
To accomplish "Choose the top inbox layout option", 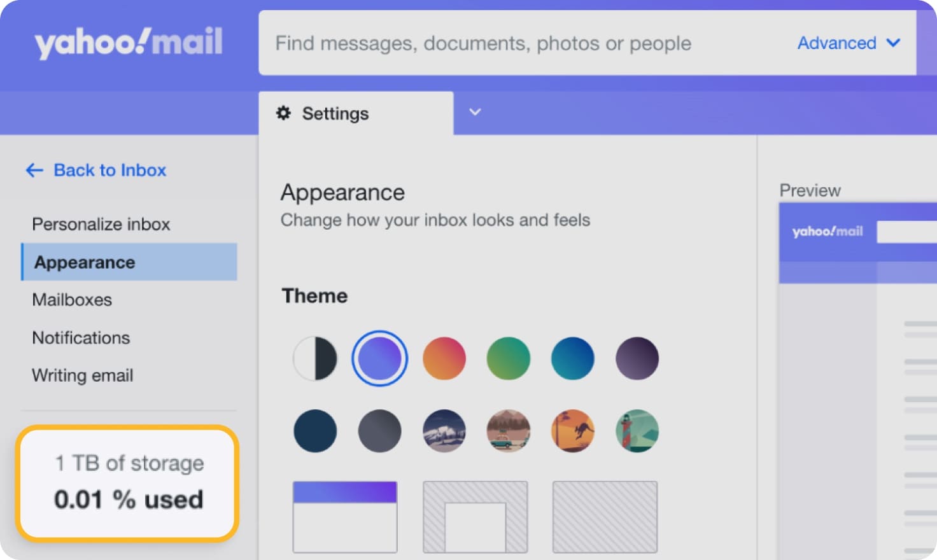I will coord(344,515).
